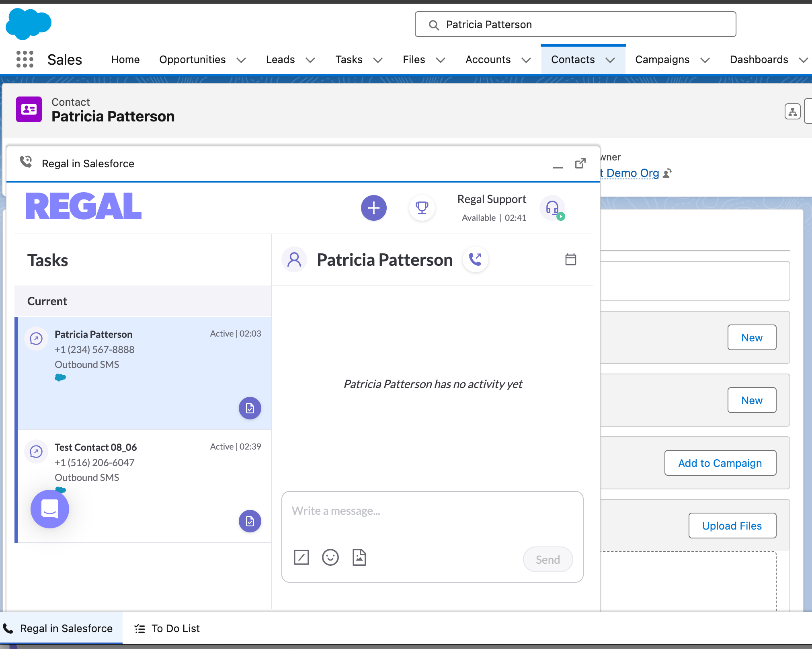
Task: Click phone number +1 (516) 206-6047
Action: pyautogui.click(x=94, y=462)
